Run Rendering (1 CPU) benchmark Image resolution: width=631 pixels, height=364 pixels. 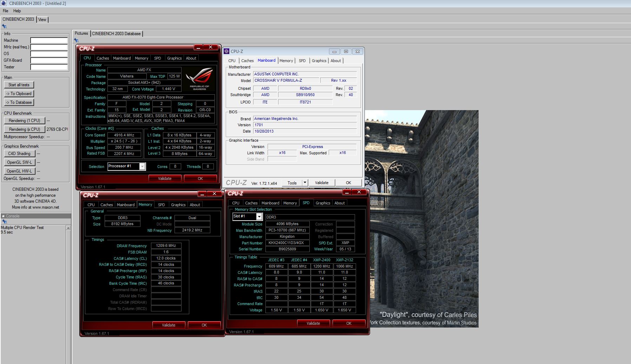[x=25, y=121]
